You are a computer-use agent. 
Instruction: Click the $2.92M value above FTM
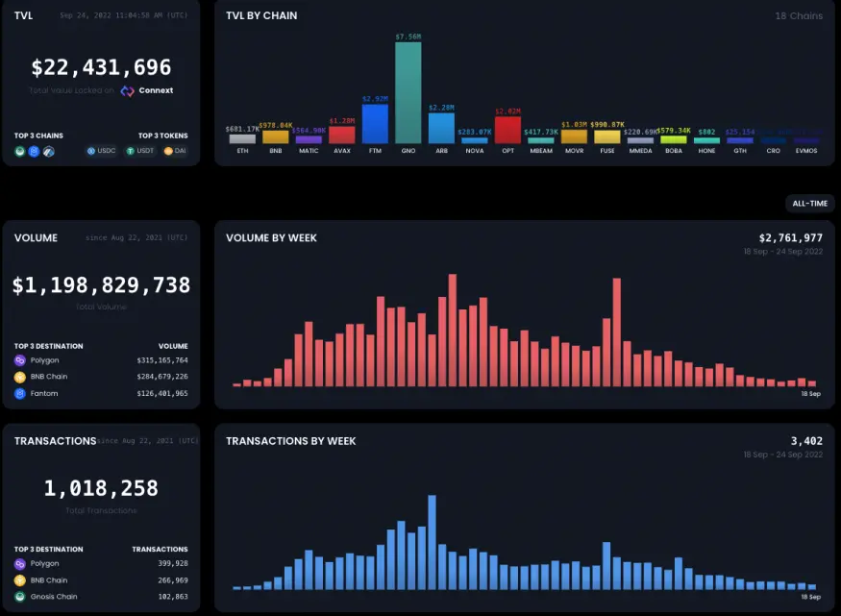375,99
